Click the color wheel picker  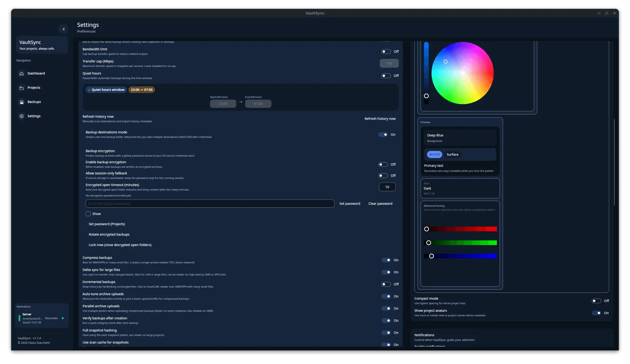click(462, 73)
